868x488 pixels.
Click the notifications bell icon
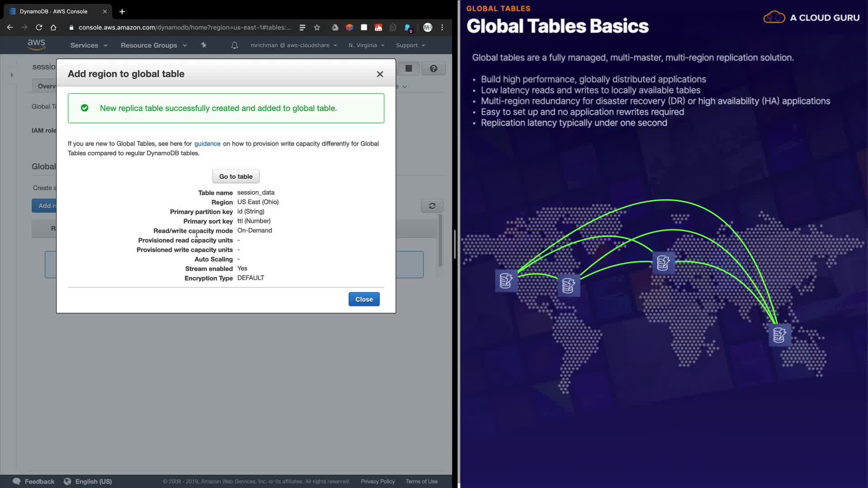(x=234, y=45)
